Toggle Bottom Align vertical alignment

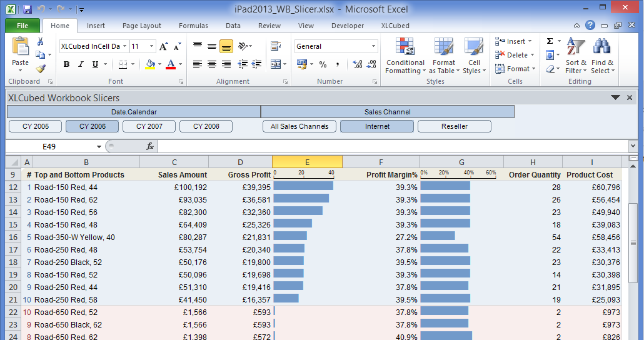coord(226,46)
